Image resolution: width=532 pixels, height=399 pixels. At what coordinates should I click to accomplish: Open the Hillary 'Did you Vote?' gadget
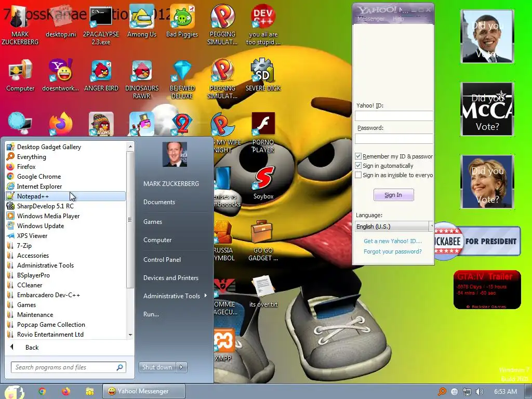click(x=487, y=182)
